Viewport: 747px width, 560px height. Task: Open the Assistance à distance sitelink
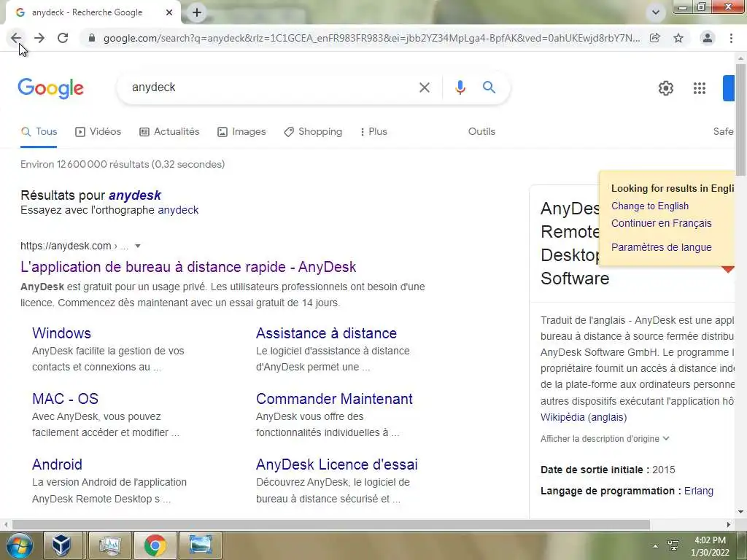point(326,333)
